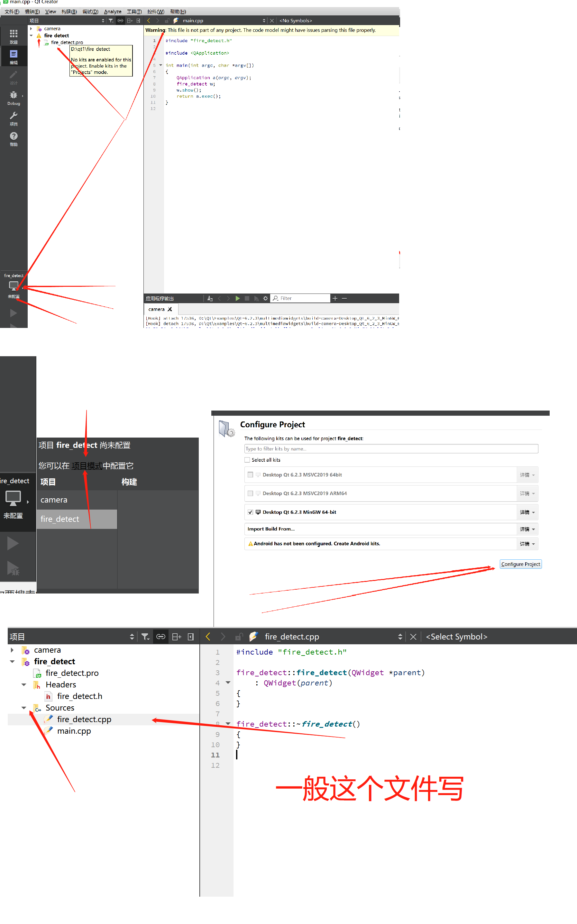Screen dimensions: 577x924
Task: Zoom out output with the minus icon
Action: tap(344, 298)
